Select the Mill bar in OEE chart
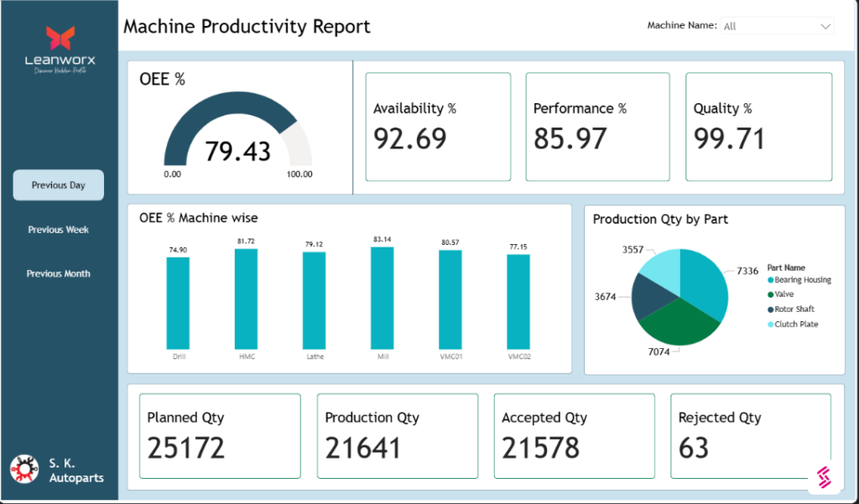859x504 pixels. click(382, 298)
